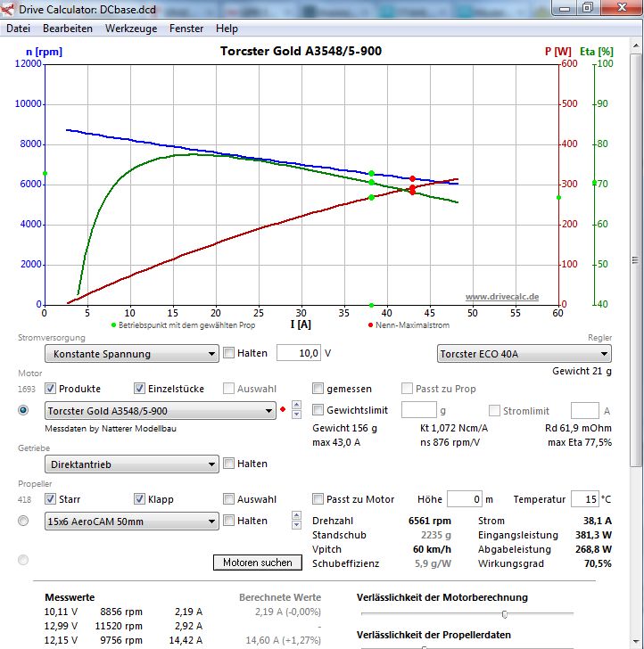Click the red diamond marker next to motor dropdown
This screenshot has width=644, height=649.
coord(283,410)
